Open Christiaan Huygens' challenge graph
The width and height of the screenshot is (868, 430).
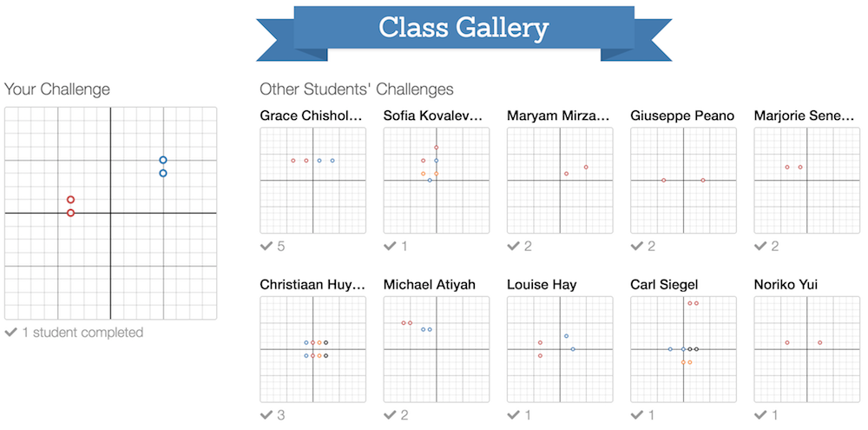[312, 349]
